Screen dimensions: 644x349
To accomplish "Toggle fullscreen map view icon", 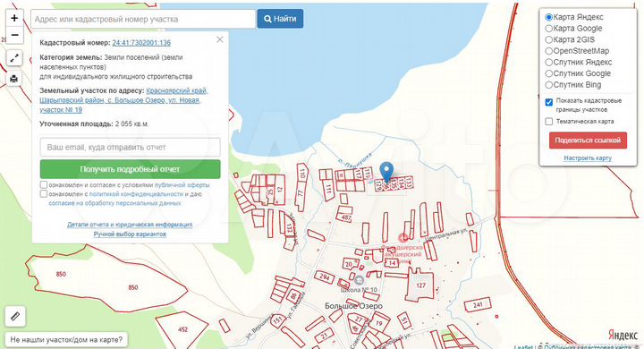I will [x=14, y=58].
